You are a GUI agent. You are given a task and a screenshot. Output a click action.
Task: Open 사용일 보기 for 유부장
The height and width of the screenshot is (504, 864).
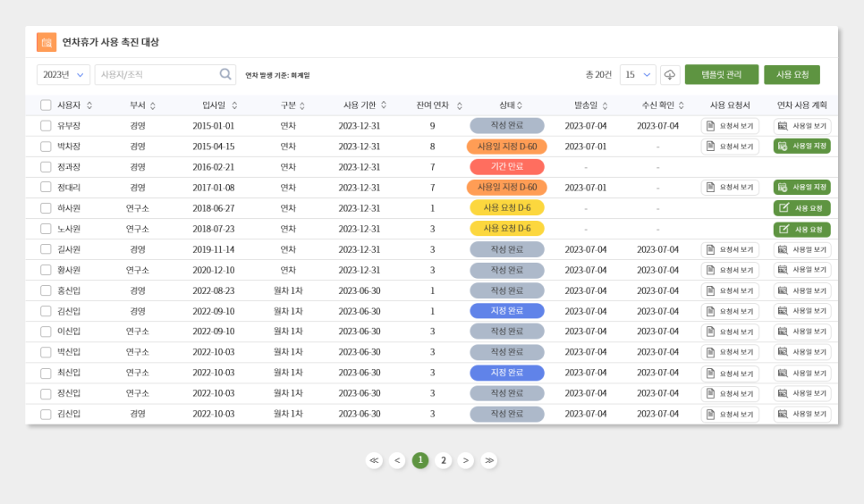[x=802, y=126]
